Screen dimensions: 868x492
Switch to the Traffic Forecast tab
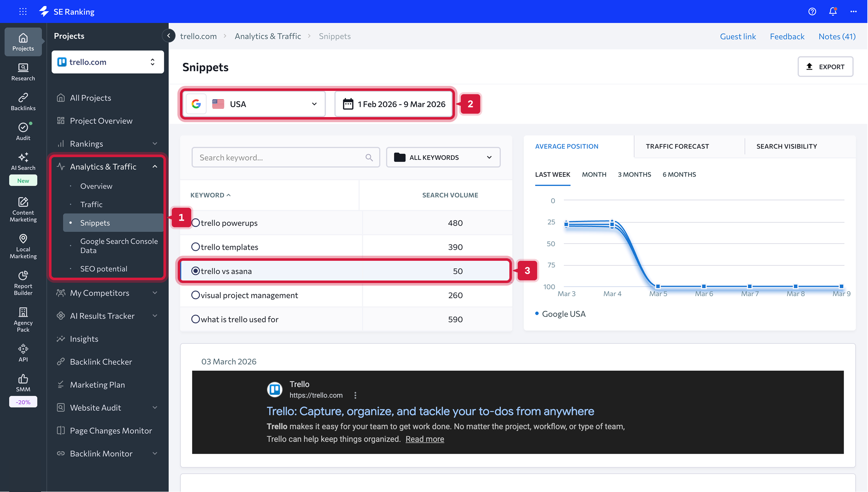pos(677,146)
